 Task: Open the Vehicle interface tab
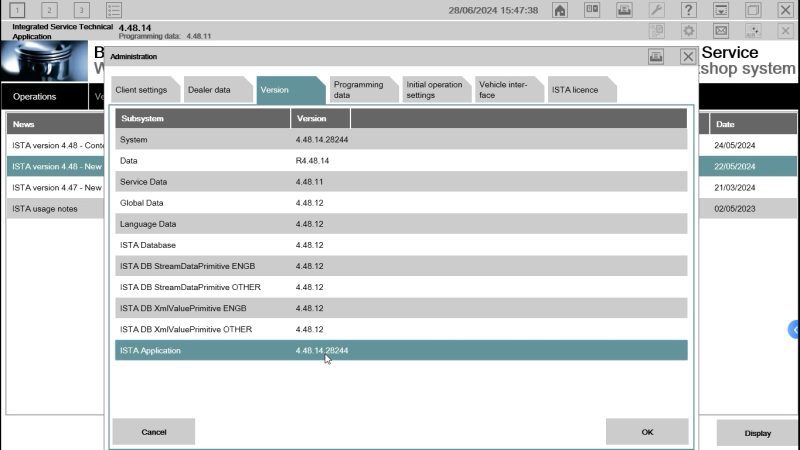(509, 90)
